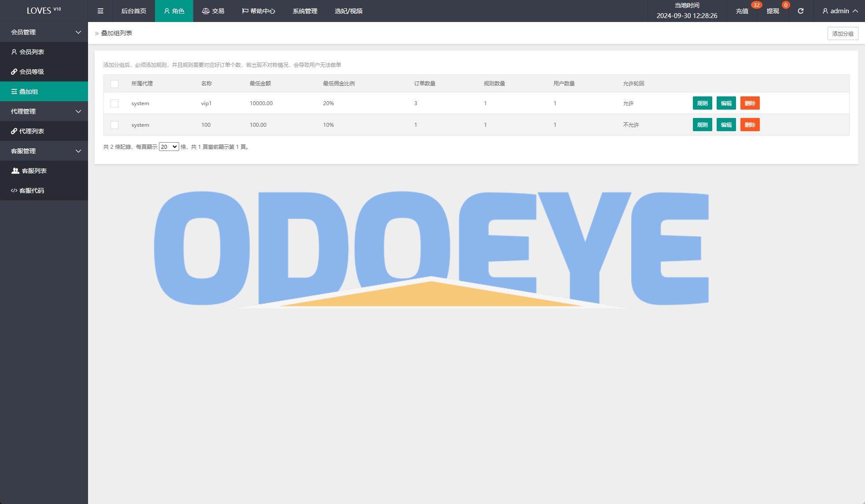Go to 代理列表 in sidebar
Image resolution: width=865 pixels, height=504 pixels.
(x=44, y=131)
